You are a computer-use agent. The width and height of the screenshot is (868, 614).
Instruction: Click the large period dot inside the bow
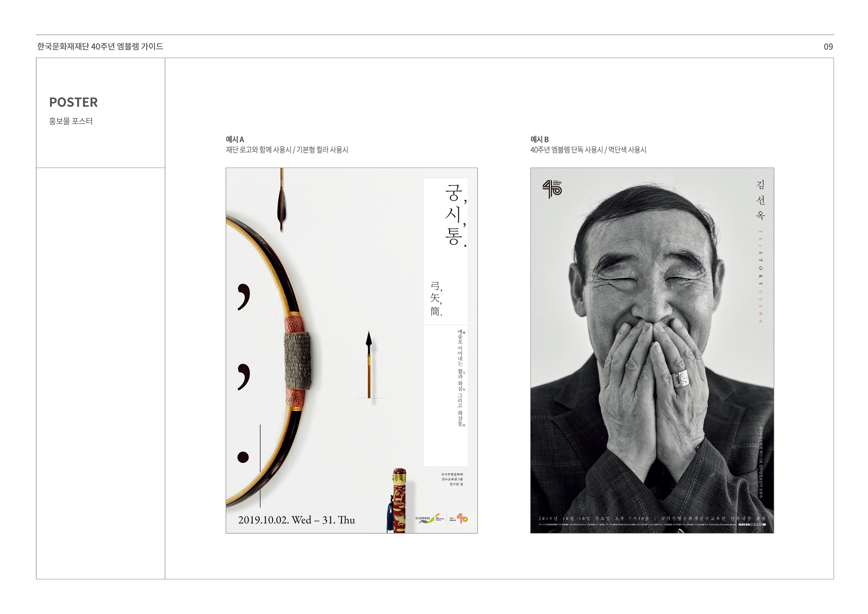[243, 457]
